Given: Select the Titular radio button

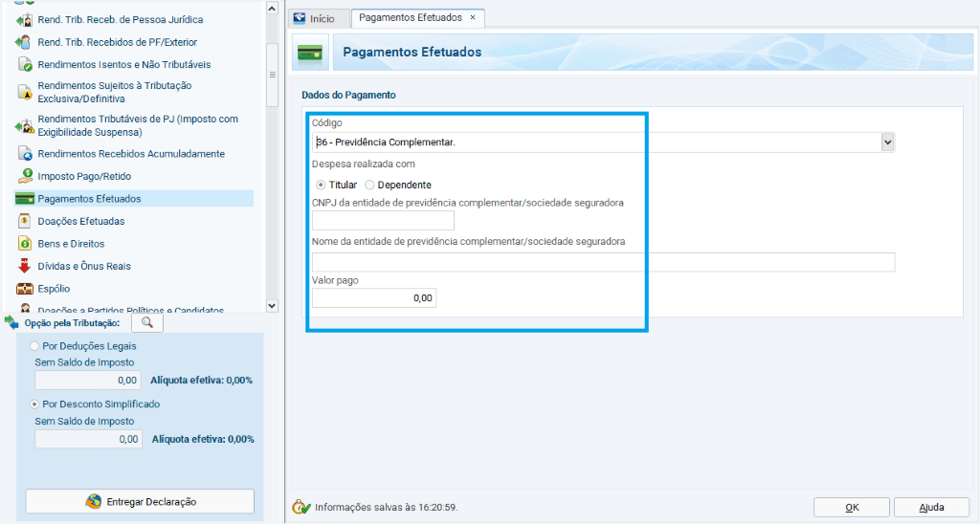Looking at the screenshot, I should click(321, 185).
